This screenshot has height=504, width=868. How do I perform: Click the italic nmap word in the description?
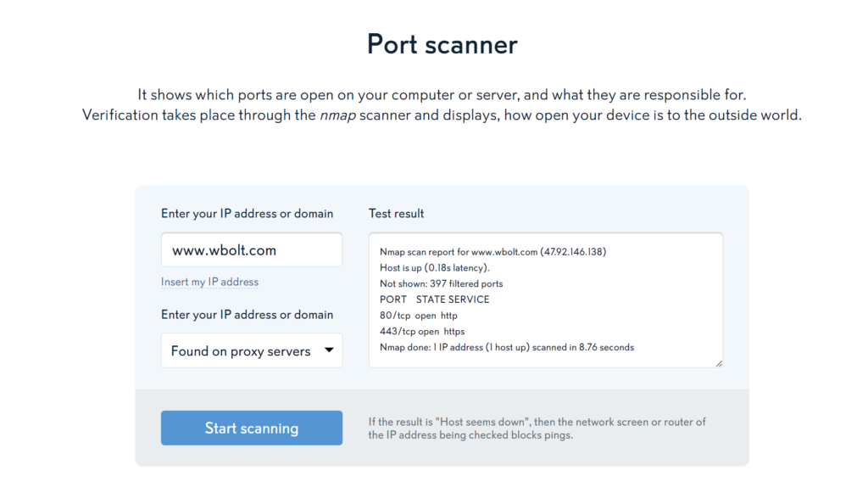337,115
